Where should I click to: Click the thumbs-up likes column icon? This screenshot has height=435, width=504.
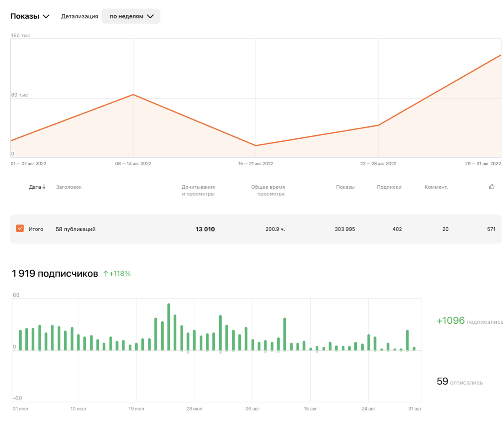(x=492, y=187)
